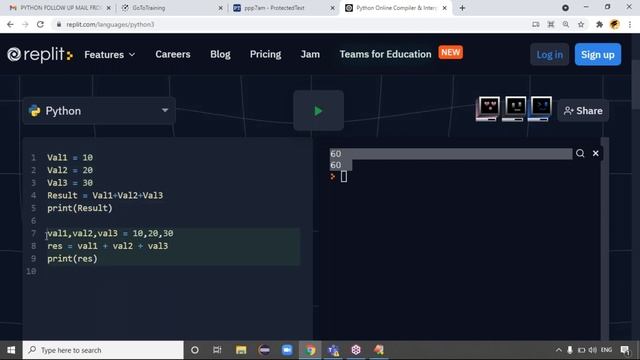Open Google Chrome from the taskbar
Screen dimensions: 640x360
pyautogui.click(x=310, y=350)
